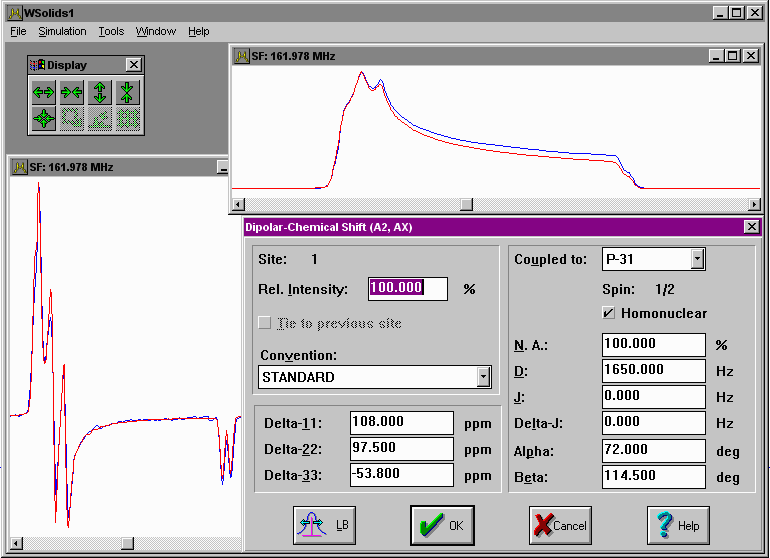Click the D coupling constant field
The image size is (770, 558).
coord(654,371)
